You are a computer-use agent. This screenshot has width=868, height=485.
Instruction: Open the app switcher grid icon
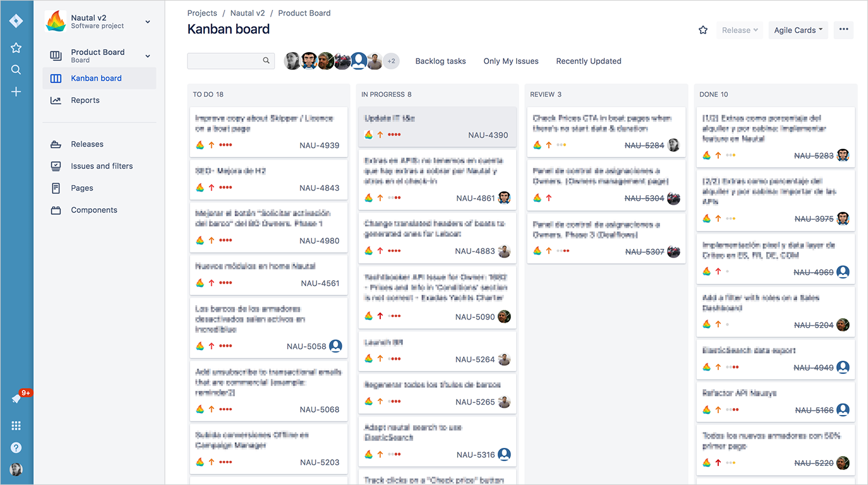coord(16,425)
